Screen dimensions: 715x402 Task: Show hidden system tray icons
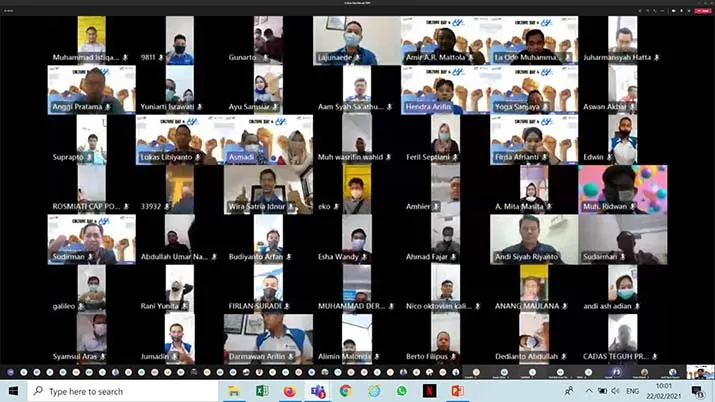[x=588, y=391]
